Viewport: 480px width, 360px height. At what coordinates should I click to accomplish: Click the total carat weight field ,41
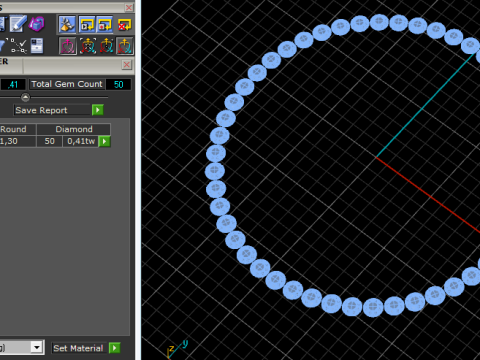click(x=12, y=84)
